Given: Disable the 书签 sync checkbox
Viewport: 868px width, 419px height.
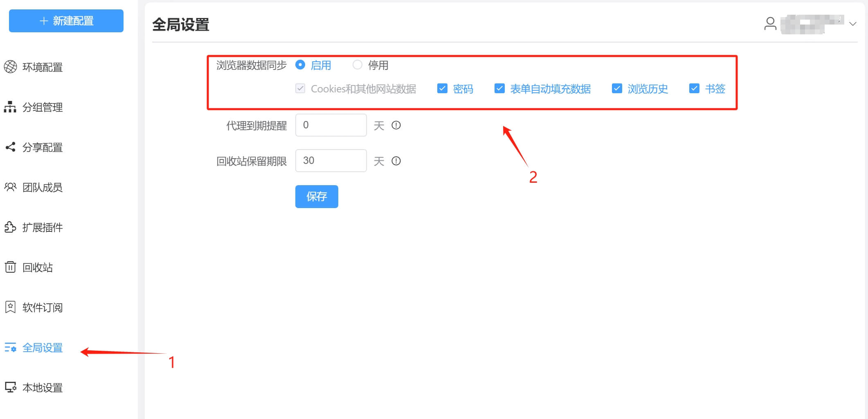Looking at the screenshot, I should point(694,89).
